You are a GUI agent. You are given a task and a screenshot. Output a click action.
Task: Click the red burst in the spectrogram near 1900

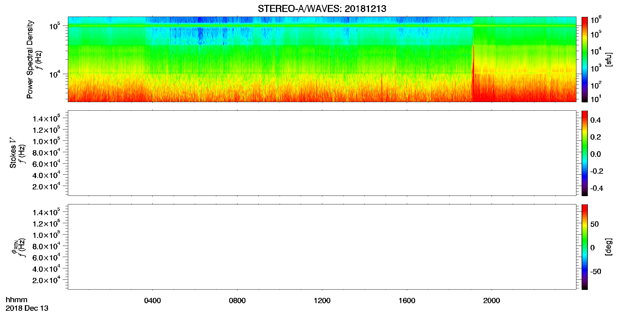[473, 74]
